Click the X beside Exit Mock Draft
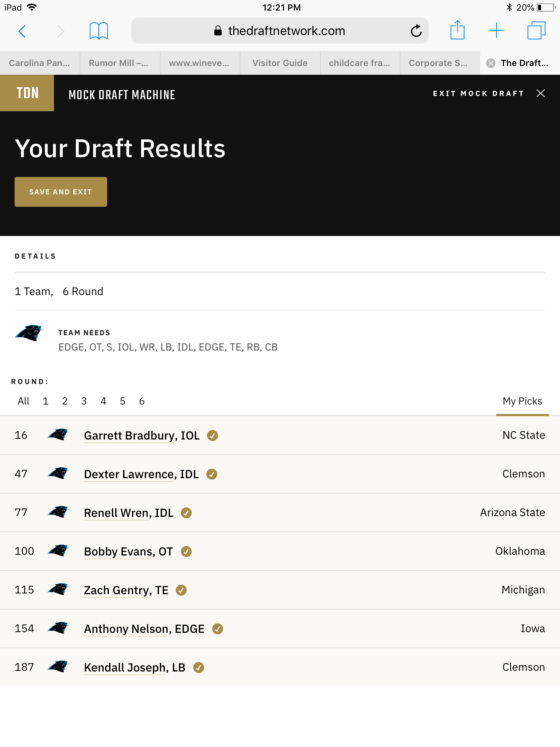This screenshot has height=747, width=560. [x=541, y=93]
